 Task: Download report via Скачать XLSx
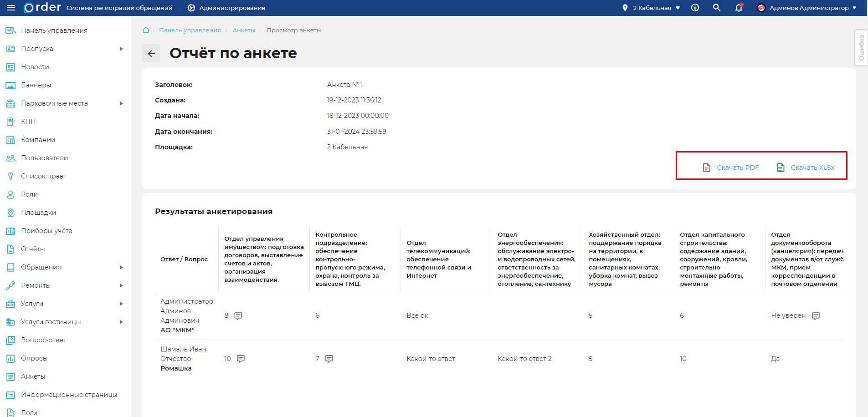(x=806, y=168)
